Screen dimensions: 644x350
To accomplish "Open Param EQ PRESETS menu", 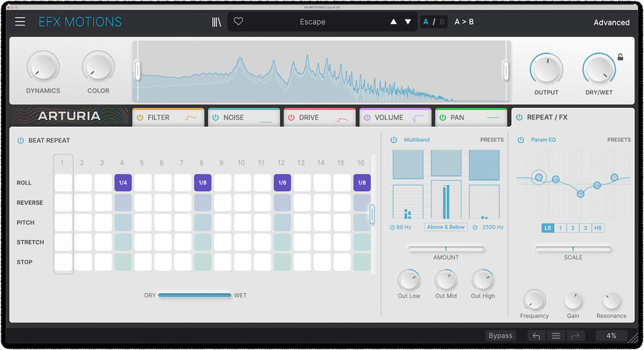I will pos(619,139).
